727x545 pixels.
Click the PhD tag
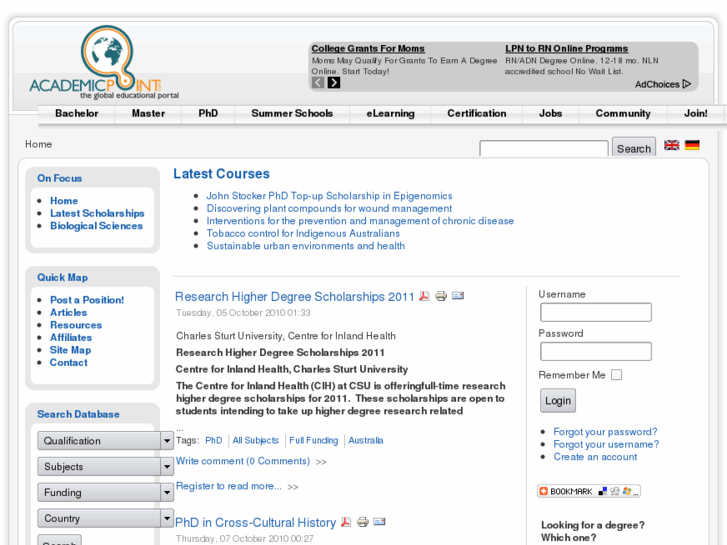[214, 440]
